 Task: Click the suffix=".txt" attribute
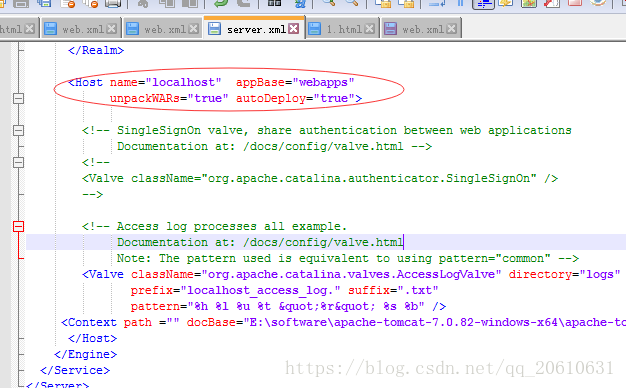click(393, 290)
